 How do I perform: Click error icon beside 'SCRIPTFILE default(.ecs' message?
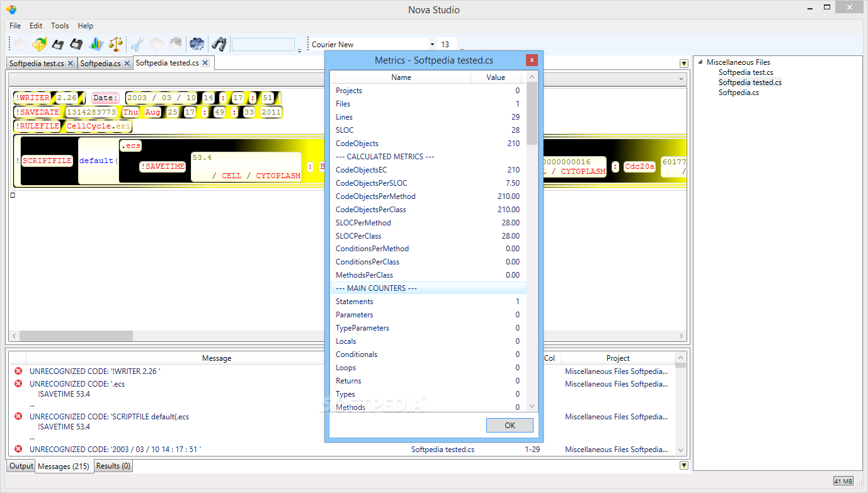tap(18, 416)
